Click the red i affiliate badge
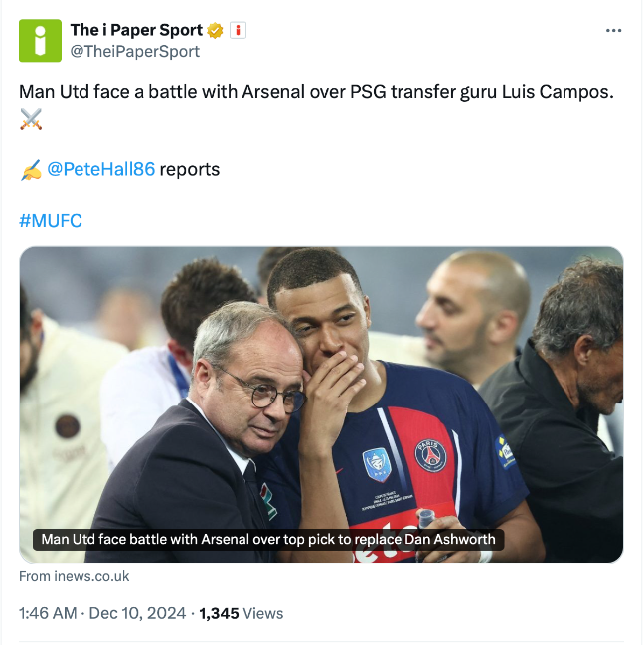This screenshot has height=645, width=644. pyautogui.click(x=238, y=30)
